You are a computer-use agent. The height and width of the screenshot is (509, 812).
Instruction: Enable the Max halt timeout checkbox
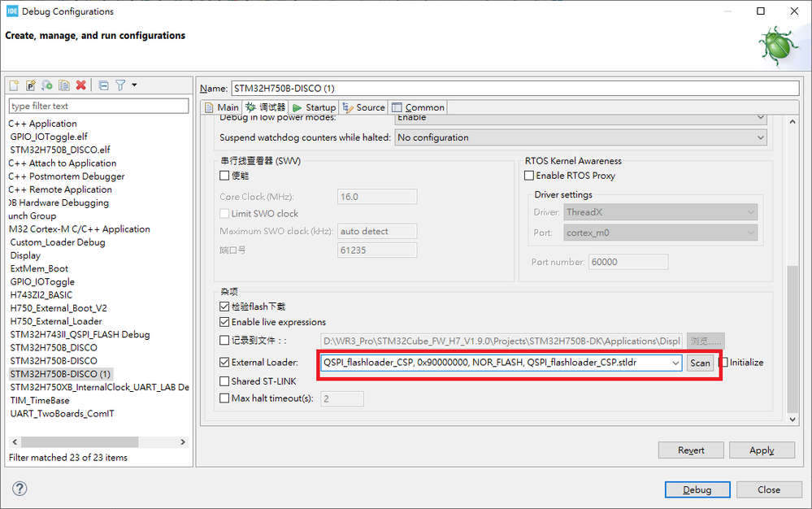point(224,398)
